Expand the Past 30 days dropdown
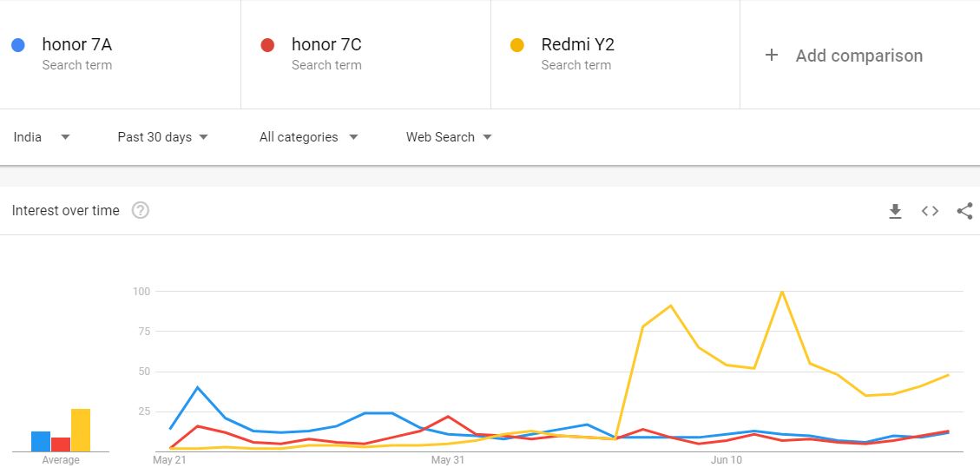This screenshot has height=474, width=980. [162, 137]
